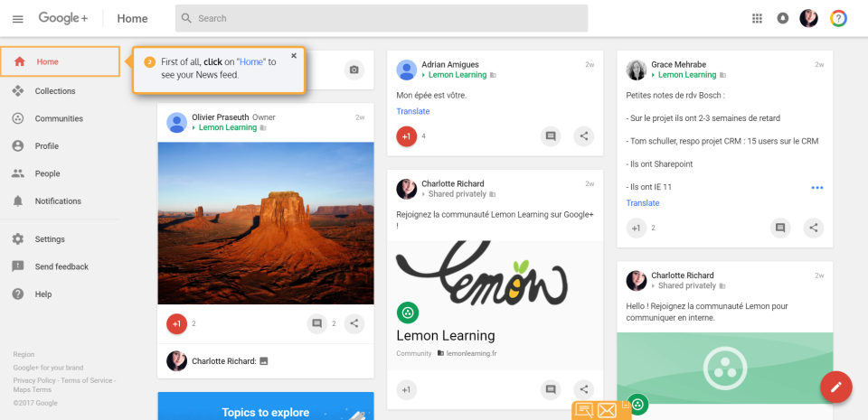The width and height of the screenshot is (868, 420).
Task: Open the hamburger main menu
Action: click(18, 19)
